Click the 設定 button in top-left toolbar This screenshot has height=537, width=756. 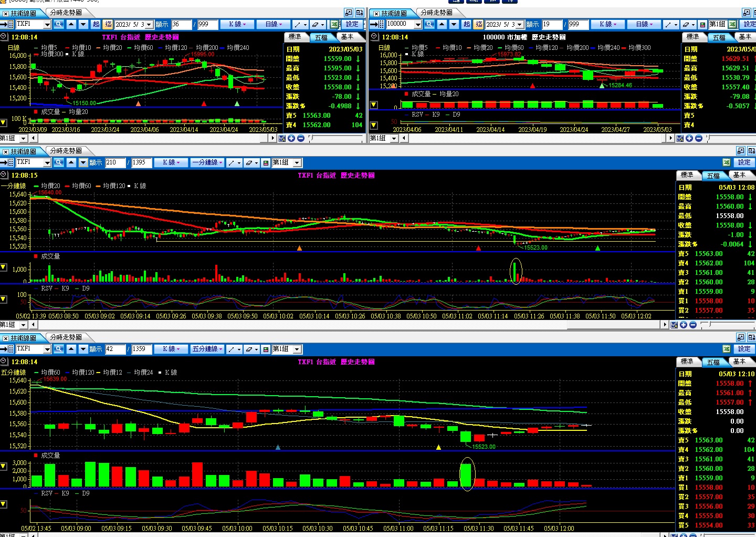352,24
